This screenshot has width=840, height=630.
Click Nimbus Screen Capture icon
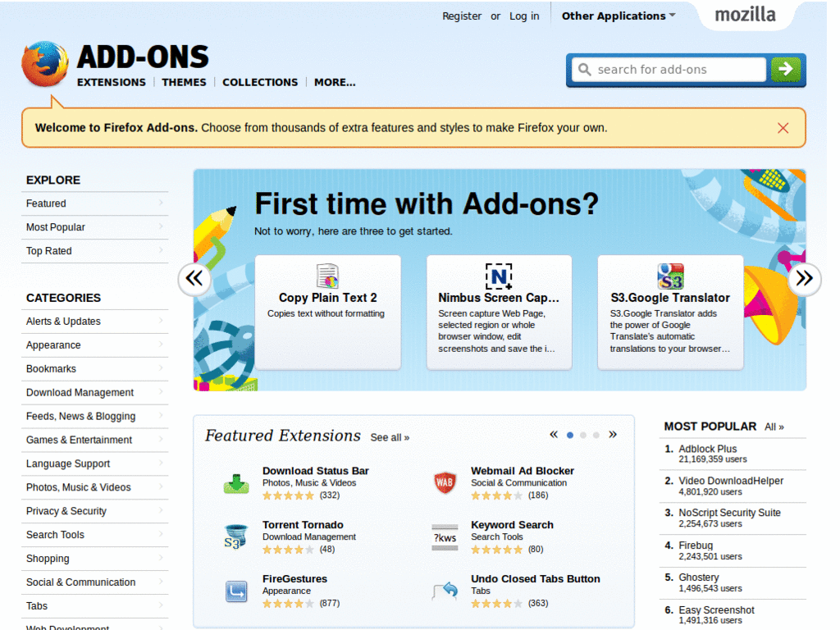pos(499,276)
